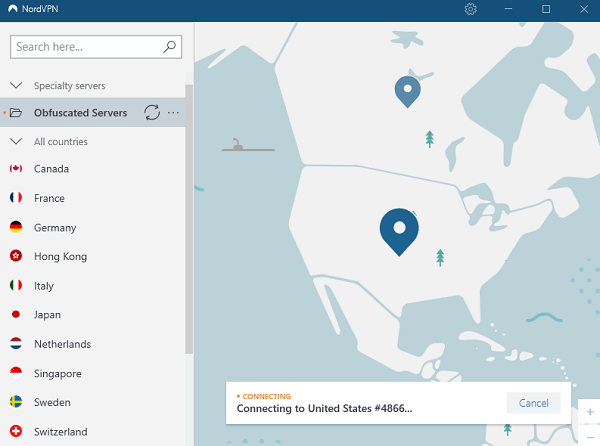Select 'France' in the country list

tap(49, 198)
